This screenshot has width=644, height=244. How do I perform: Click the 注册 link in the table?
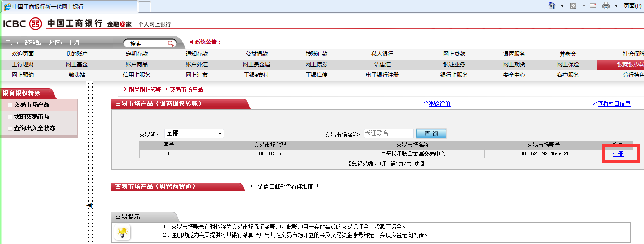(x=618, y=154)
